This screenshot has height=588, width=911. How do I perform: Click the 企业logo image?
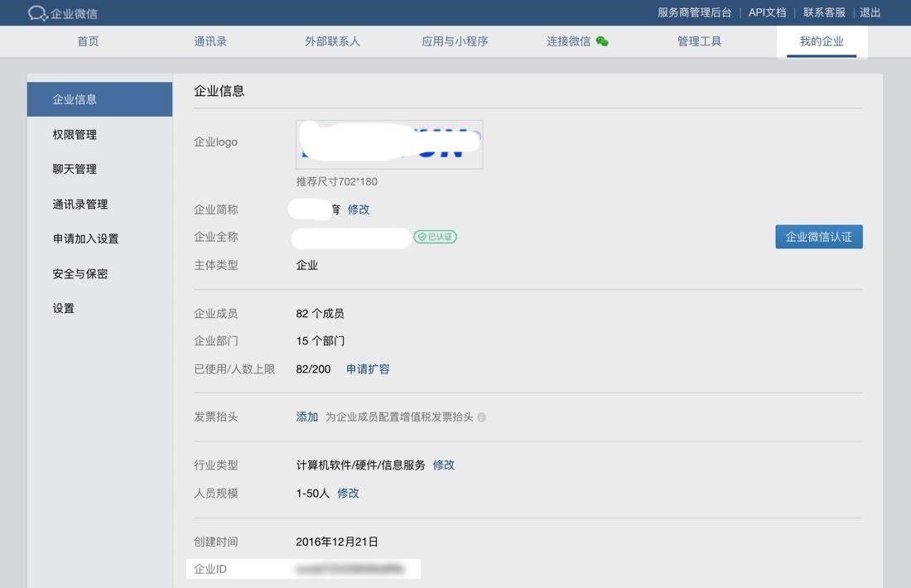389,145
